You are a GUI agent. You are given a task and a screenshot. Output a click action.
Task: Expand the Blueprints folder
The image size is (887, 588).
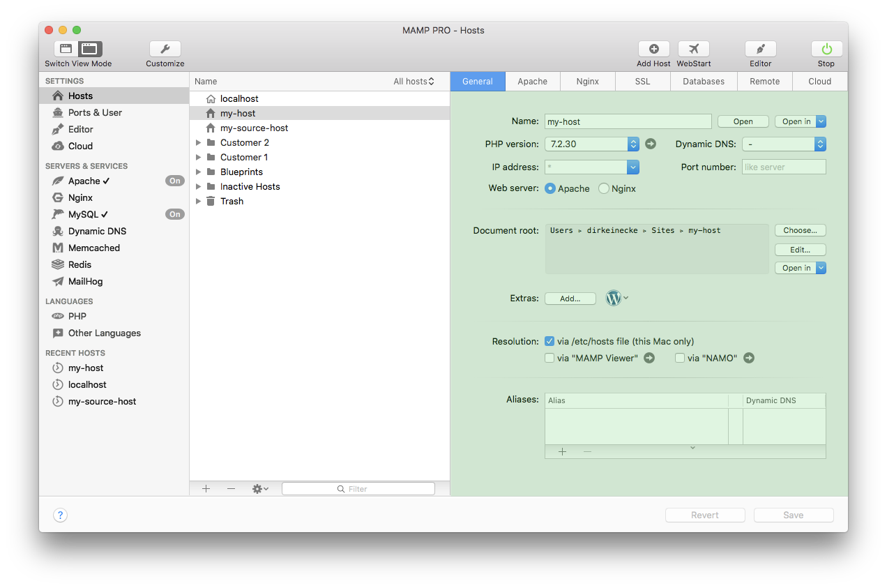coord(198,172)
